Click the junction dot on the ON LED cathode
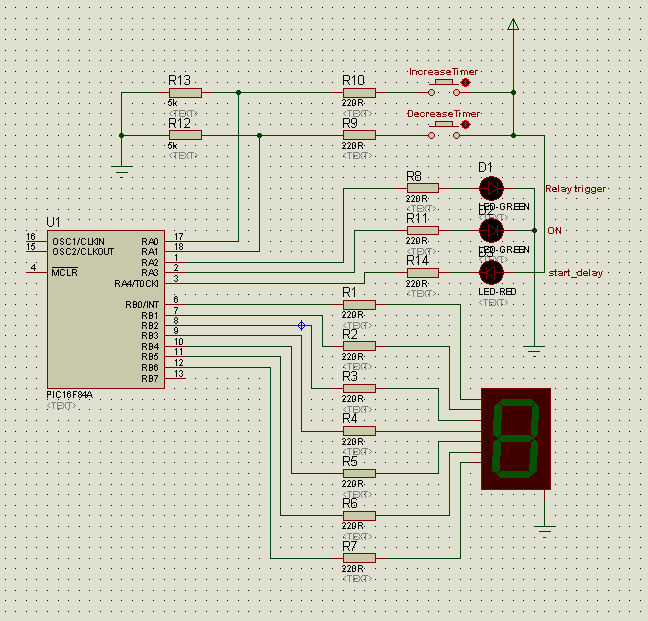The image size is (648, 621). (534, 231)
